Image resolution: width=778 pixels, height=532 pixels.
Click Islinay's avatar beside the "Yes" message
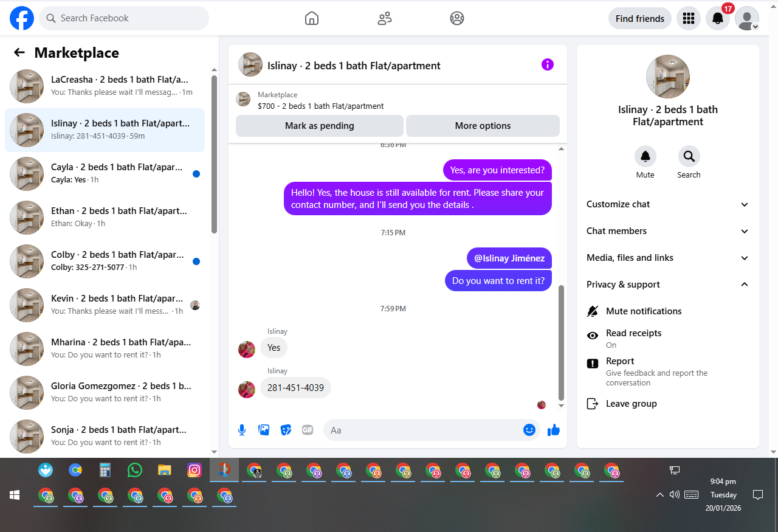point(247,350)
